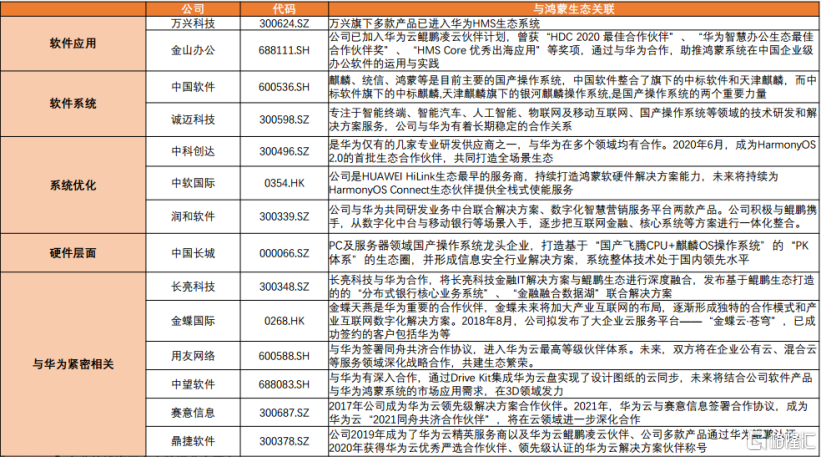Click company name 中国软件
The image size is (822, 457).
tap(193, 87)
